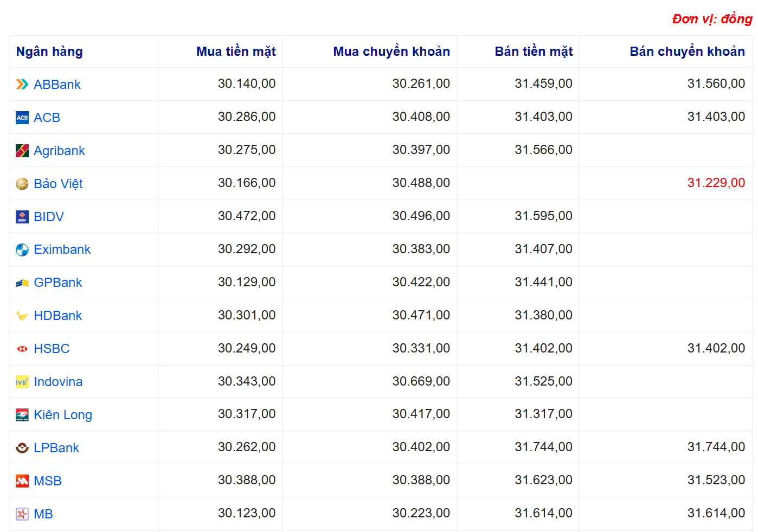
Task: Click the Bảo Việt logo icon
Action: 22,184
